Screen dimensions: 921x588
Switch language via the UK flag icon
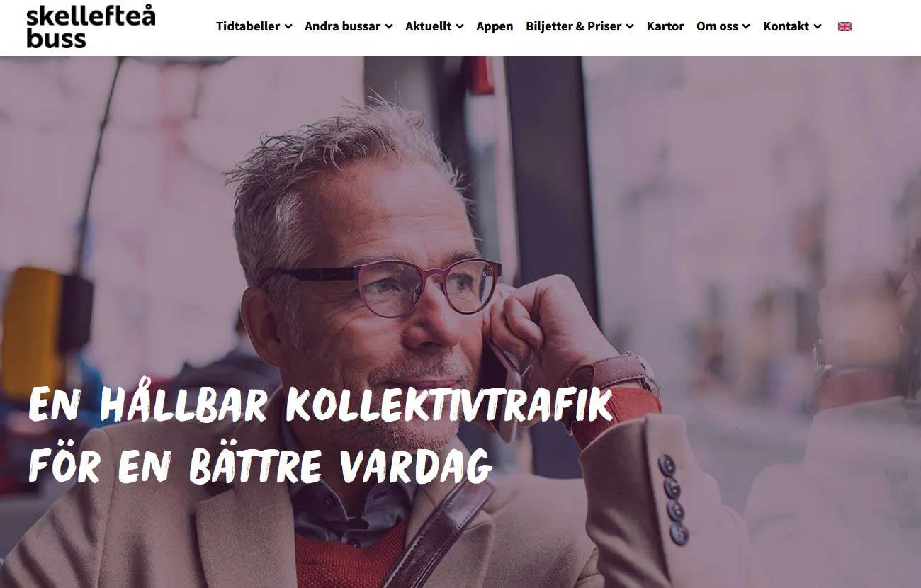click(844, 26)
